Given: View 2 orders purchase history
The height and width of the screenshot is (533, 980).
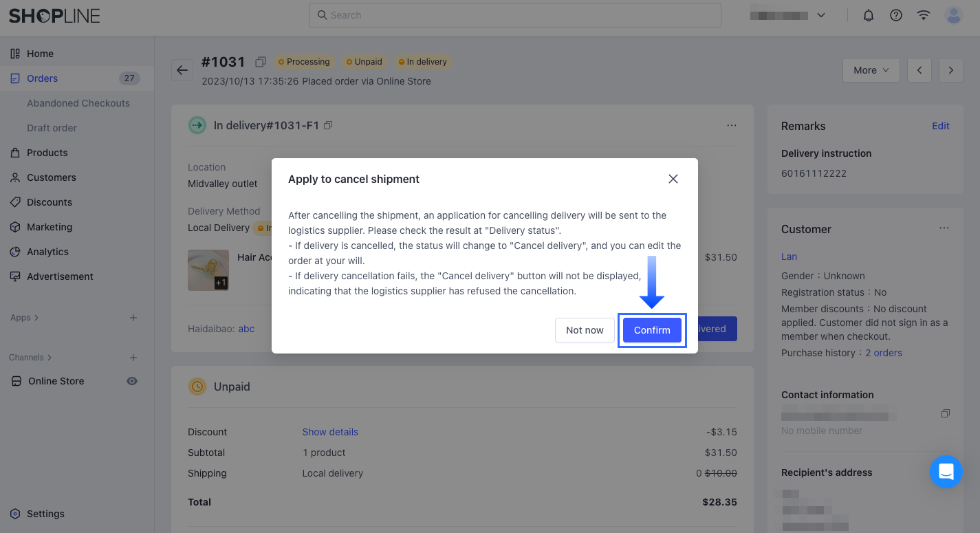Looking at the screenshot, I should pos(884,353).
